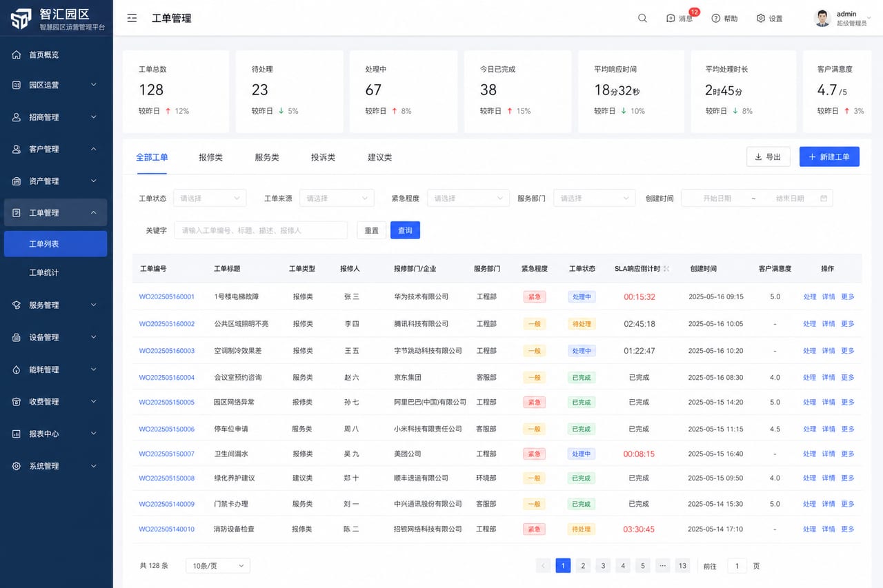883x588 pixels.
Task: Click the 前往 page number input
Action: point(737,566)
